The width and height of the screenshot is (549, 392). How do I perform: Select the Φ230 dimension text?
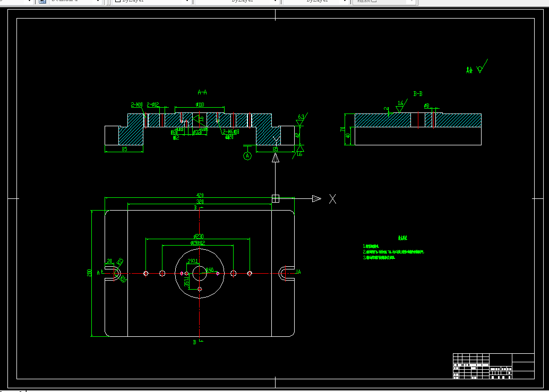point(199,237)
